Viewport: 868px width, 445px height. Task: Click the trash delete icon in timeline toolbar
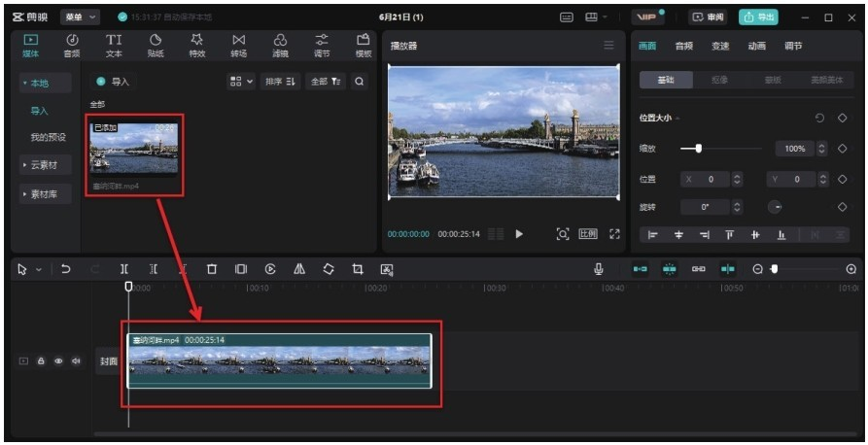point(212,269)
